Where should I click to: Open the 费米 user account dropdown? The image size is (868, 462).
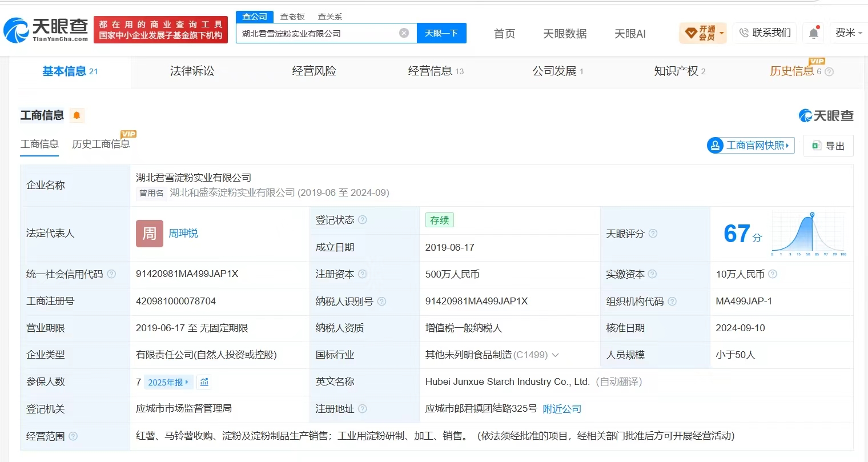point(849,33)
